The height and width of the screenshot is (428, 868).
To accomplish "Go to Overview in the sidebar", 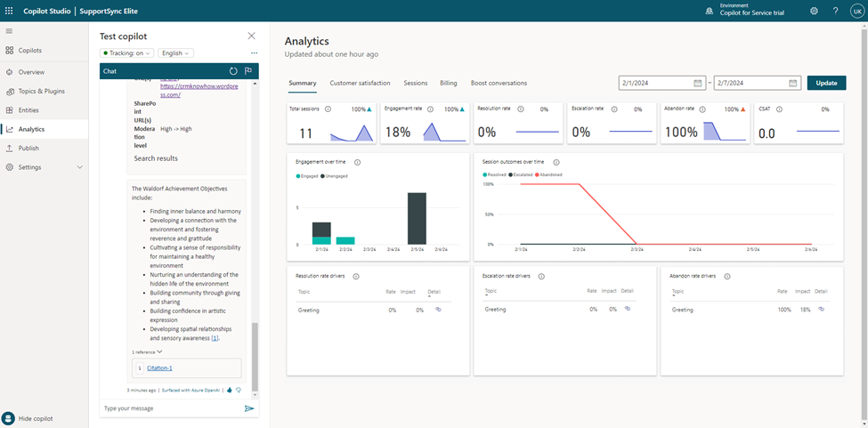I will (45, 72).
